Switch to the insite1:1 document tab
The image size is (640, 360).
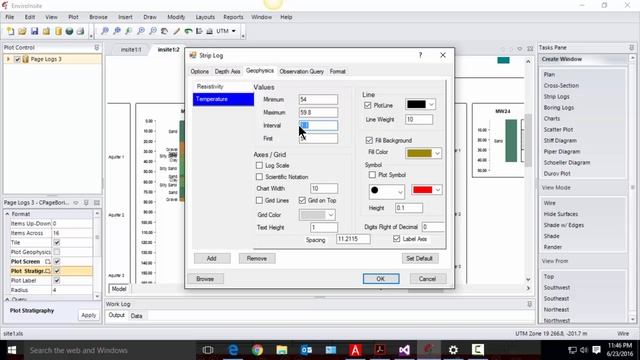131,49
